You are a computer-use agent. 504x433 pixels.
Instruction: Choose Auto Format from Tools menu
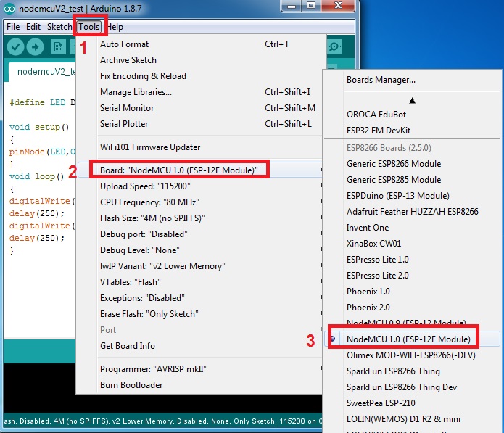124,44
